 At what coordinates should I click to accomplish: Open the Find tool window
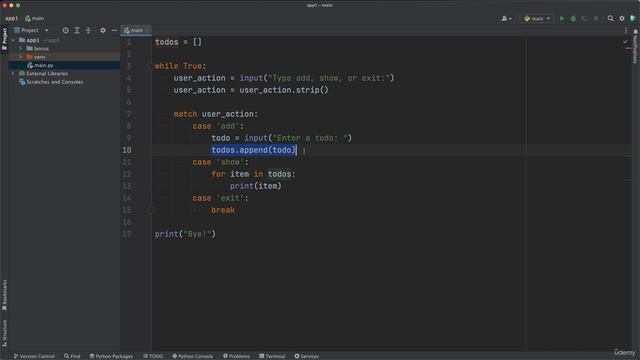point(72,356)
